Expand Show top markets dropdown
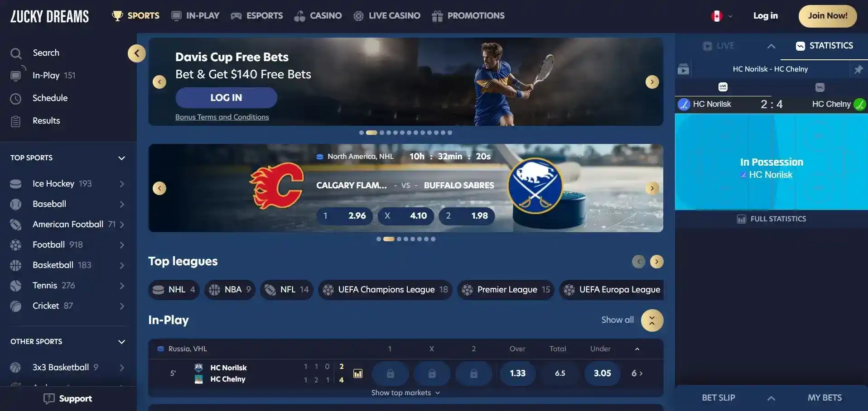Image resolution: width=868 pixels, height=411 pixels. [x=405, y=393]
